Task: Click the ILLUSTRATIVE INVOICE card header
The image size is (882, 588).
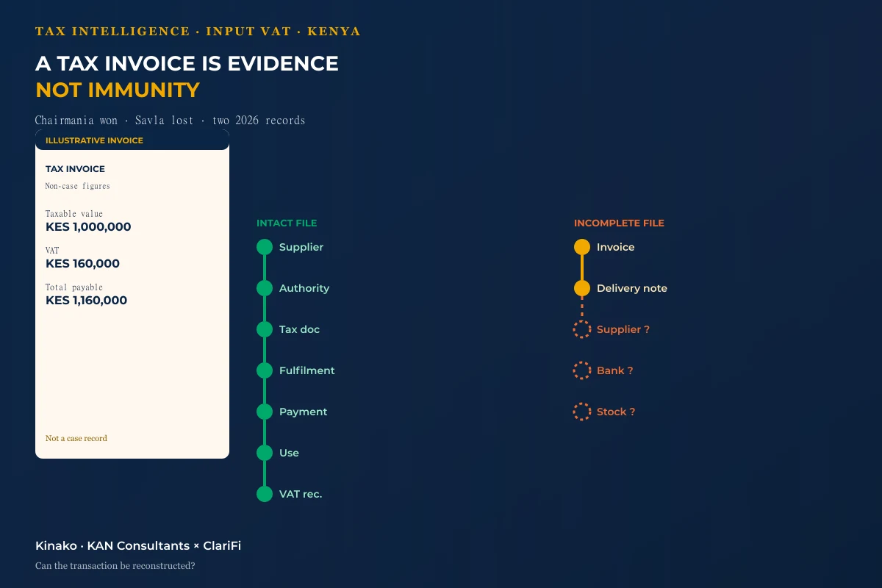Action: (x=132, y=140)
